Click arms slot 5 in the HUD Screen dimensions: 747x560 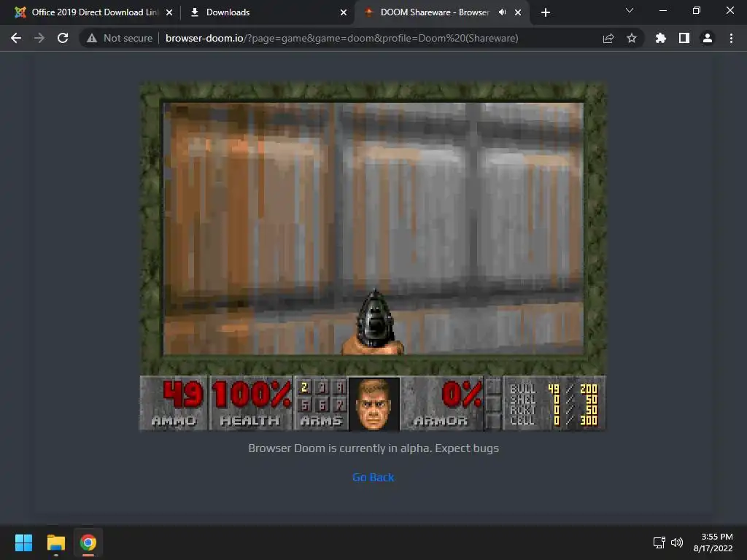305,405
